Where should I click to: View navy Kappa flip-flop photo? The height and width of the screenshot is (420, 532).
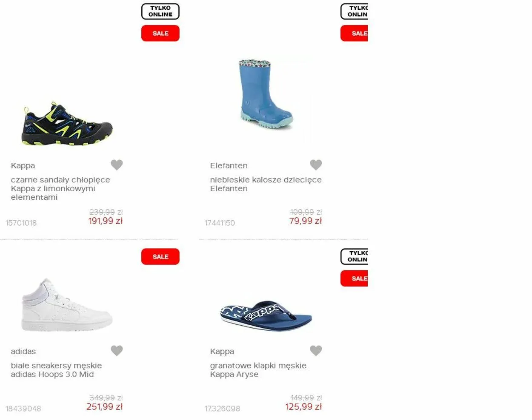(x=266, y=316)
